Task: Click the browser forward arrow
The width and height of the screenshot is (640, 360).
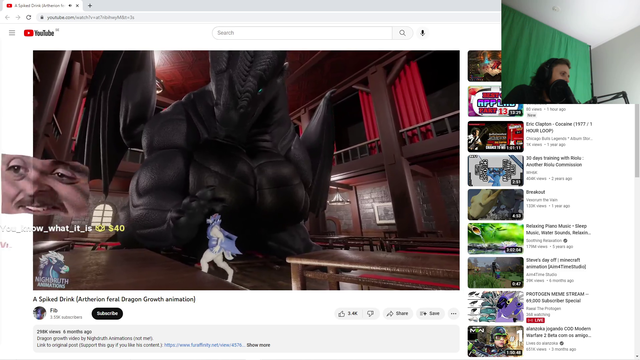Action: pyautogui.click(x=18, y=18)
